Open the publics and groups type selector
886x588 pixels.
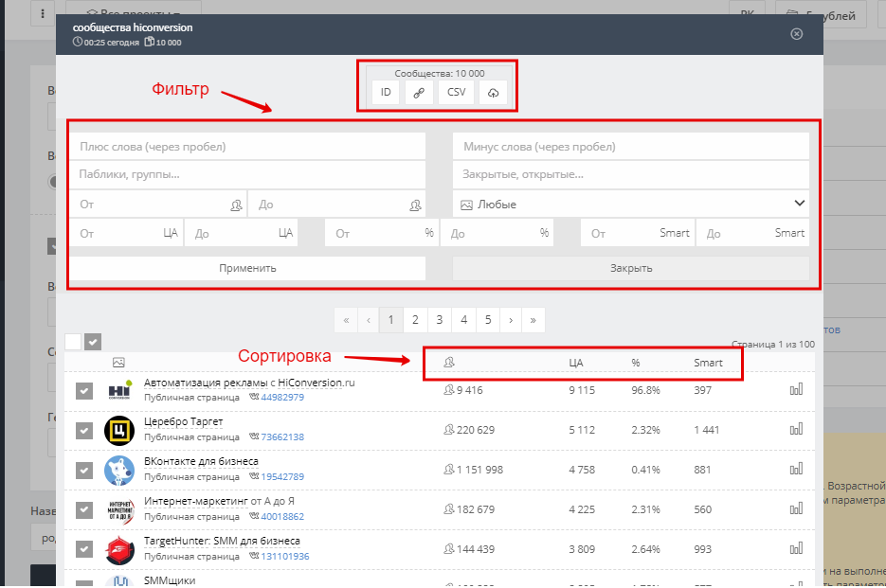247,174
